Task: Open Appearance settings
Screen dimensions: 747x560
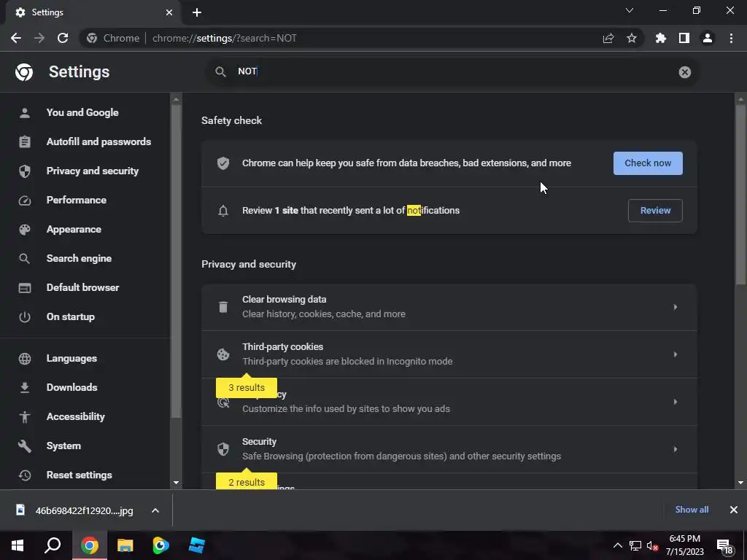Action: coord(74,230)
